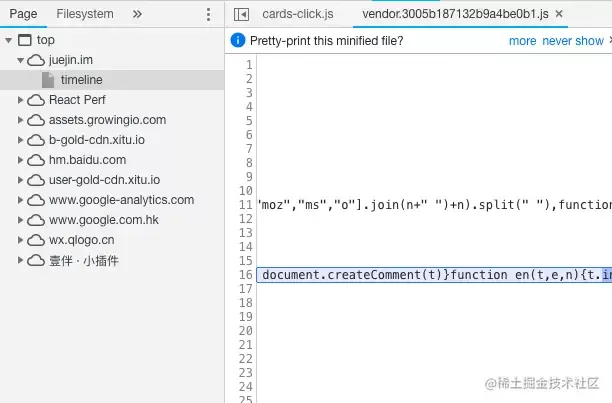Expand the www.google-analytics.com node

tap(20, 200)
